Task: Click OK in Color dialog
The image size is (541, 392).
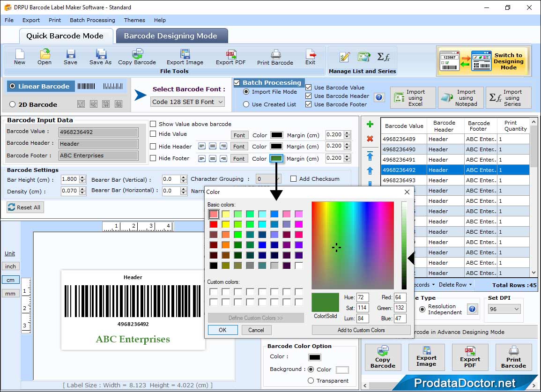Action: click(222, 330)
